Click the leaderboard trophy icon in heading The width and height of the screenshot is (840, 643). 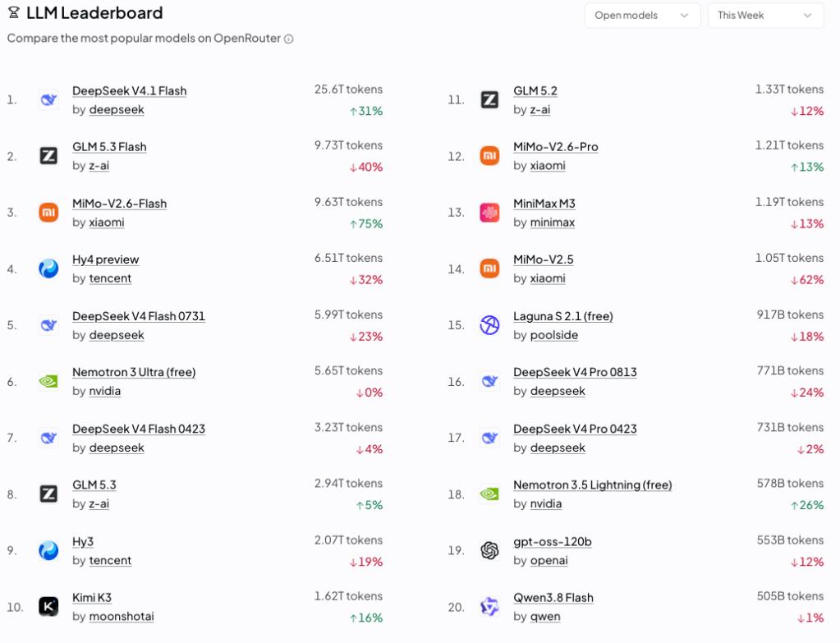[x=14, y=13]
